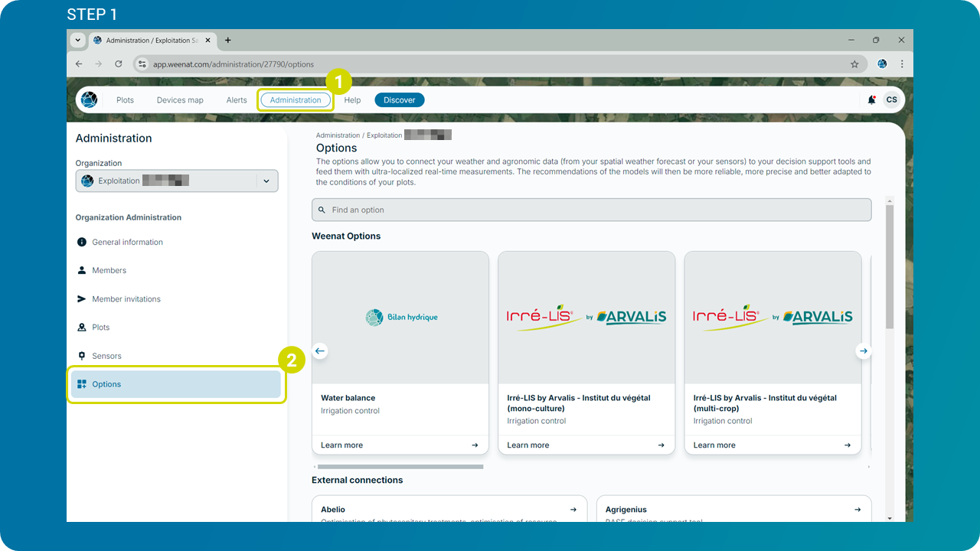Click the Weenat Options heading
Viewport: 980px width, 551px height.
346,236
